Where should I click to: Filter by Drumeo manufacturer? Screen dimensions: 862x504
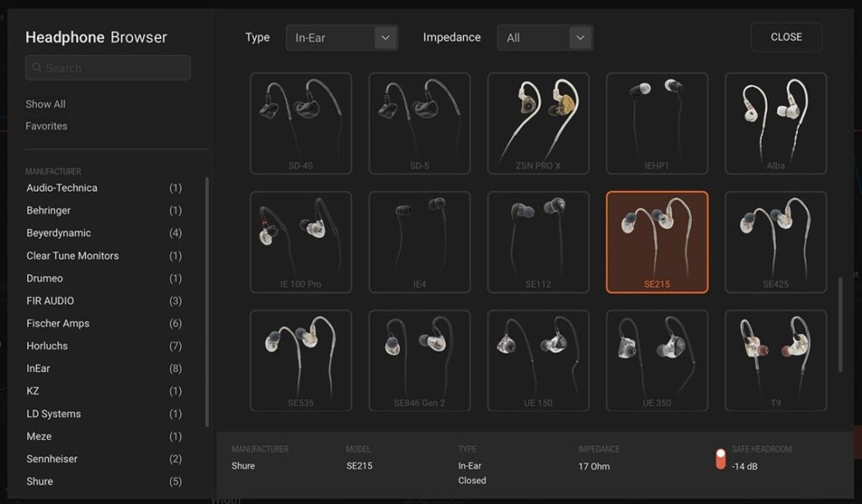104,279
